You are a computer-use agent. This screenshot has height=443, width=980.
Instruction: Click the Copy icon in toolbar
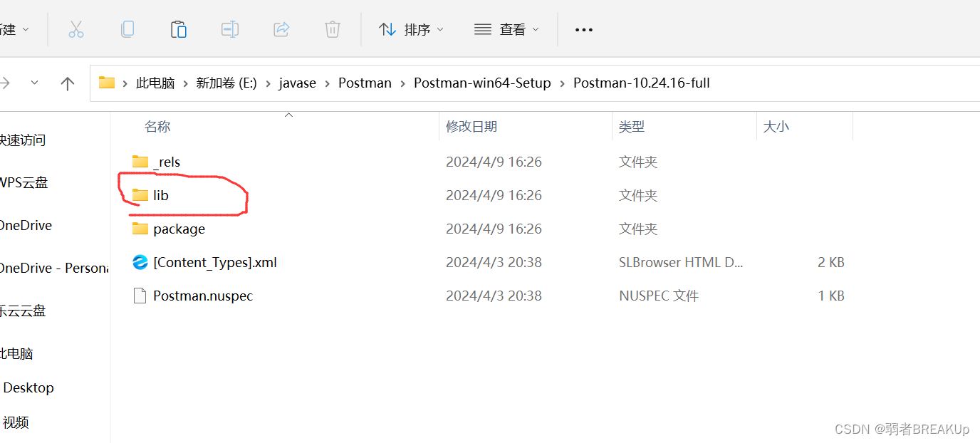(127, 29)
